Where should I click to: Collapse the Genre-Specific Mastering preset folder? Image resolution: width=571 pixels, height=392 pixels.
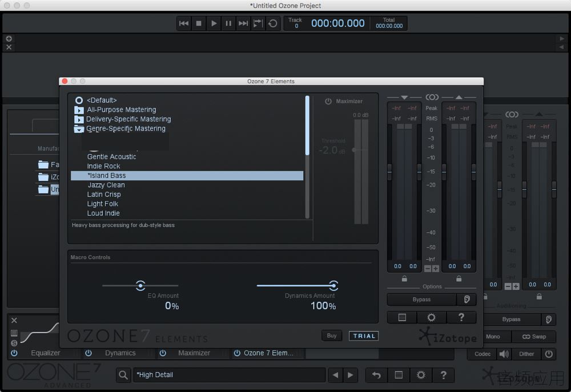pos(79,129)
